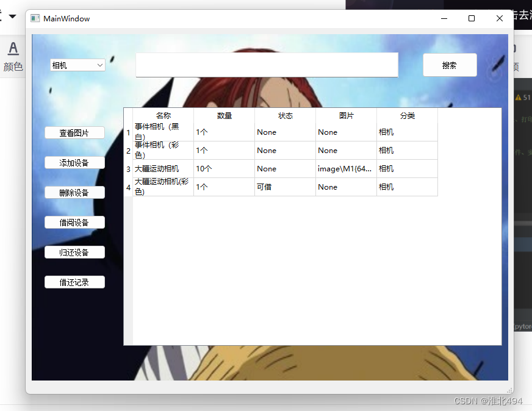Screen dimensions: 532x411
Task: Click the search text input field
Action: click(x=267, y=65)
